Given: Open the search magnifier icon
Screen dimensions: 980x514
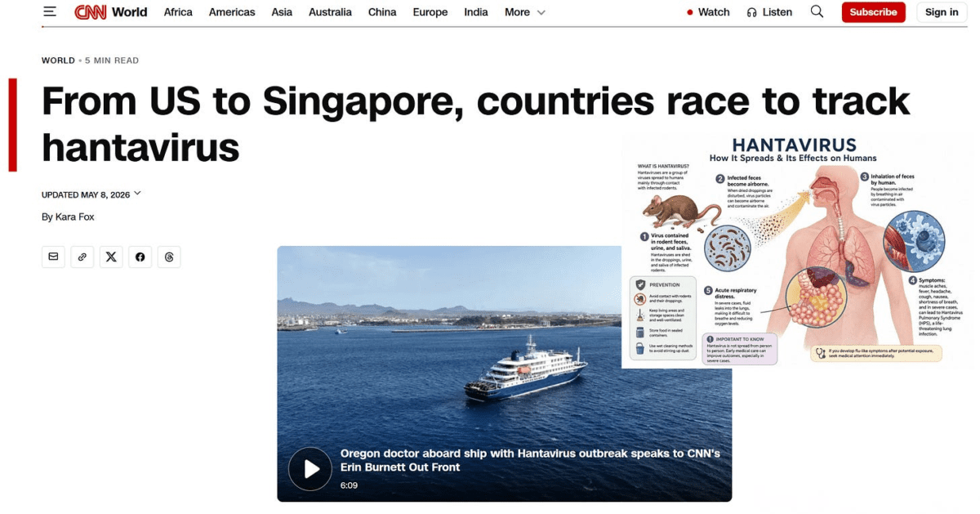Looking at the screenshot, I should click(817, 11).
